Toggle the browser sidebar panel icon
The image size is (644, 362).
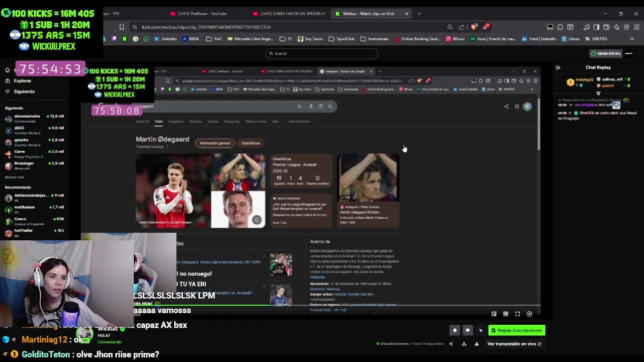pyautogui.click(x=596, y=27)
